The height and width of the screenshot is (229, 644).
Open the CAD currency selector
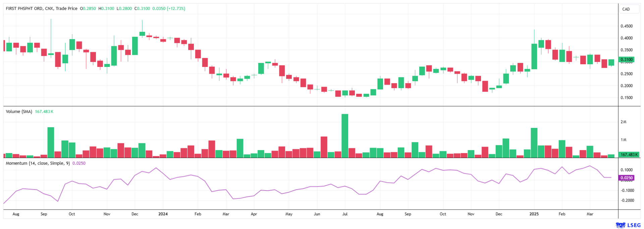click(x=626, y=9)
